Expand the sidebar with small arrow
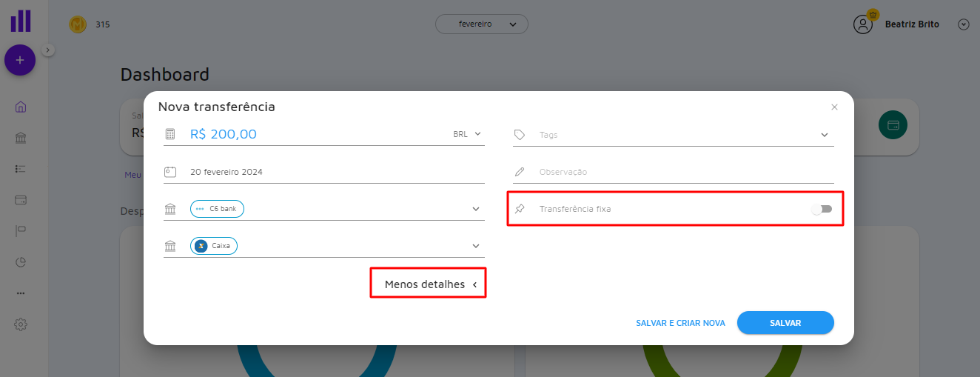The width and height of the screenshot is (980, 377). [x=48, y=50]
